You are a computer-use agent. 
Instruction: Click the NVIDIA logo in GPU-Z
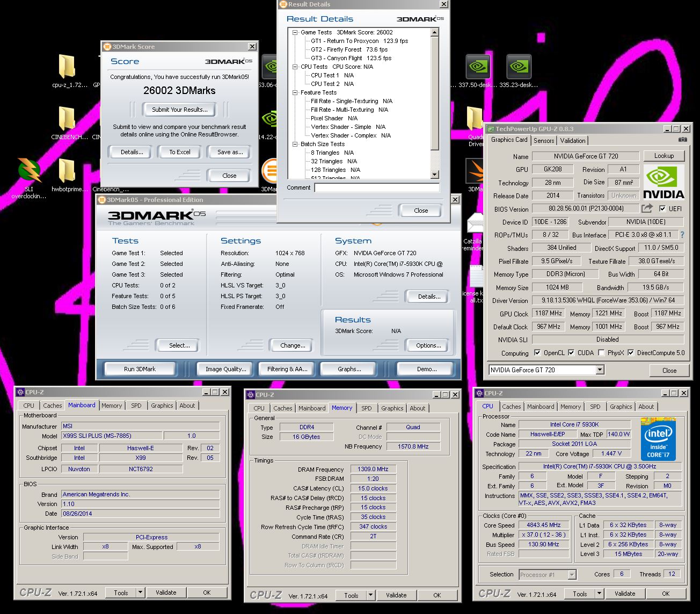(663, 182)
